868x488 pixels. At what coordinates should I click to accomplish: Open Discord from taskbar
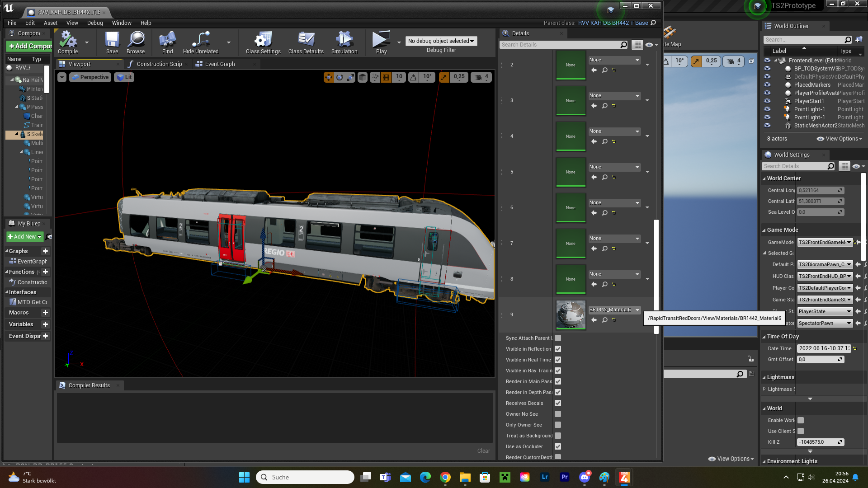pyautogui.click(x=585, y=477)
